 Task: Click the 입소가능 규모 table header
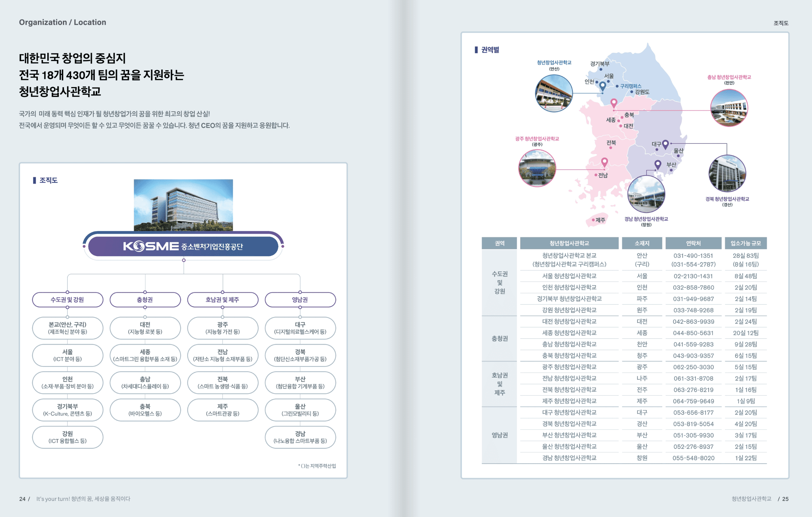tap(746, 243)
